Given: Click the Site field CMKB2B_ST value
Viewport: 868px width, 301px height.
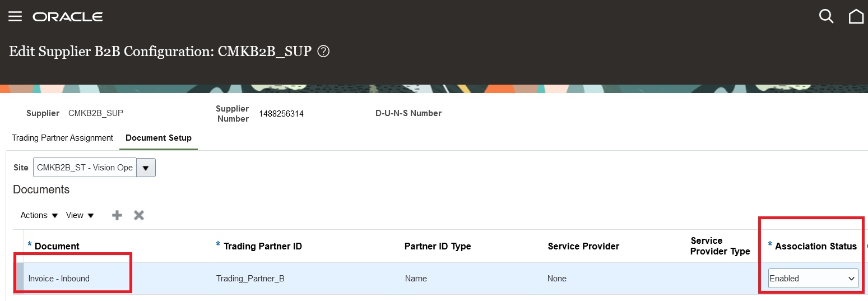Looking at the screenshot, I should tap(85, 168).
